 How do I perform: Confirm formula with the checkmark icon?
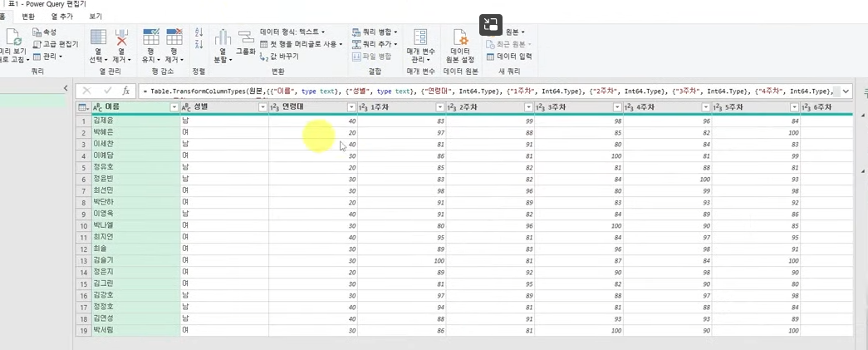pyautogui.click(x=107, y=91)
